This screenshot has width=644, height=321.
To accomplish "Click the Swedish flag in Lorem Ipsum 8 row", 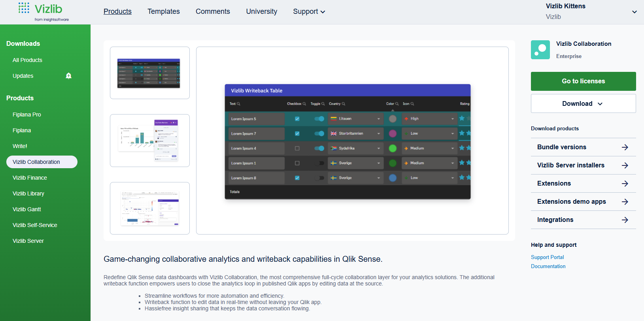I will (x=334, y=178).
